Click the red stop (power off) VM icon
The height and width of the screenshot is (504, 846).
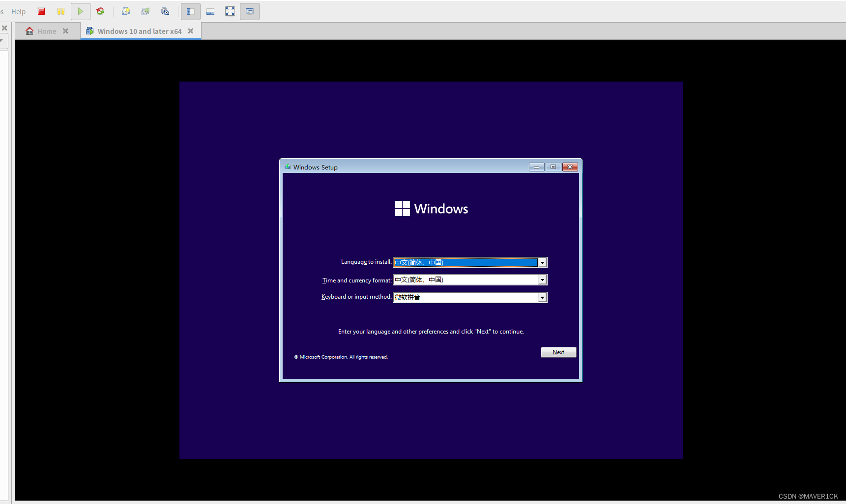[x=41, y=11]
